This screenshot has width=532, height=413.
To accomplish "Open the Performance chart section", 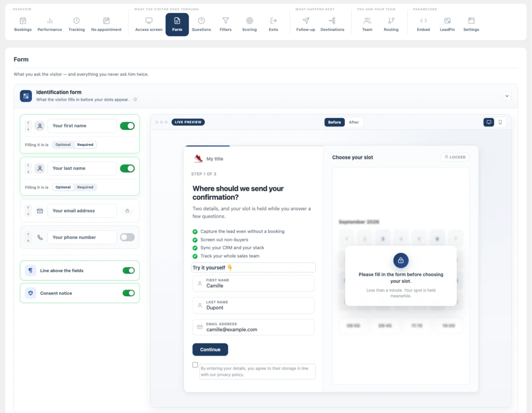I will [x=50, y=24].
